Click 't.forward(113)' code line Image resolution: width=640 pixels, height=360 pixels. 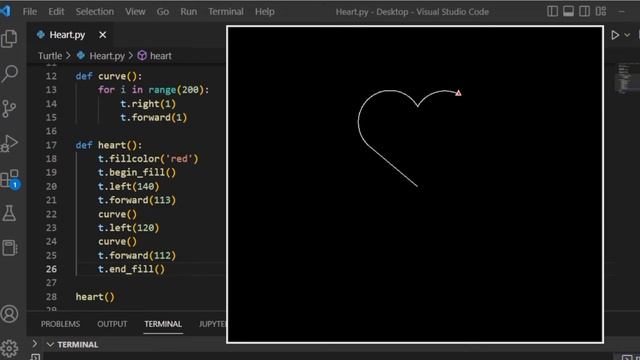[x=137, y=200]
